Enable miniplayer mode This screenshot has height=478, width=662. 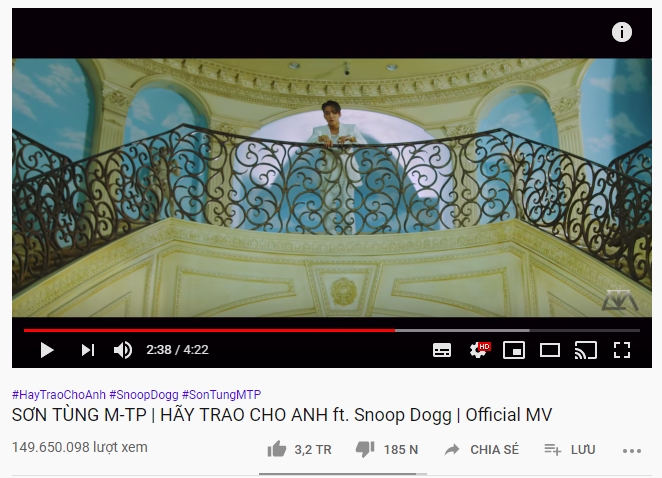click(514, 350)
